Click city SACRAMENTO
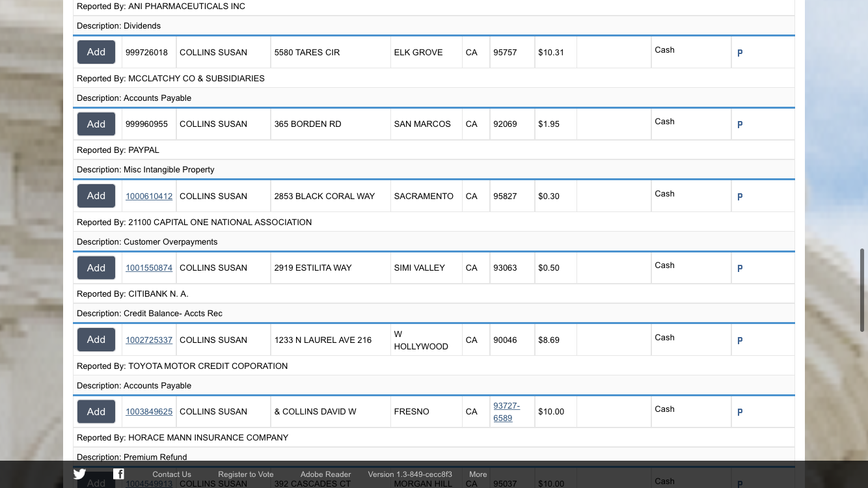Image resolution: width=868 pixels, height=488 pixels. [424, 196]
